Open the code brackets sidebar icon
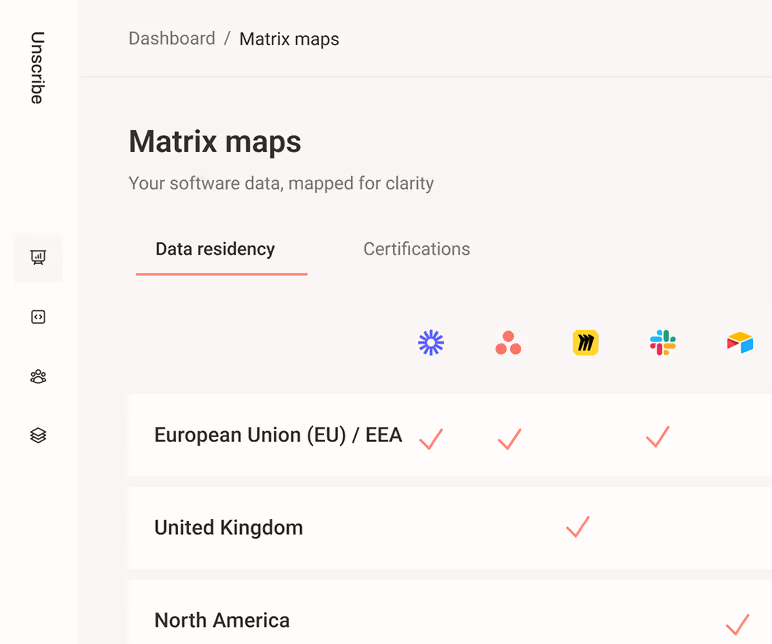Viewport: 772px width, 644px height. tap(38, 317)
